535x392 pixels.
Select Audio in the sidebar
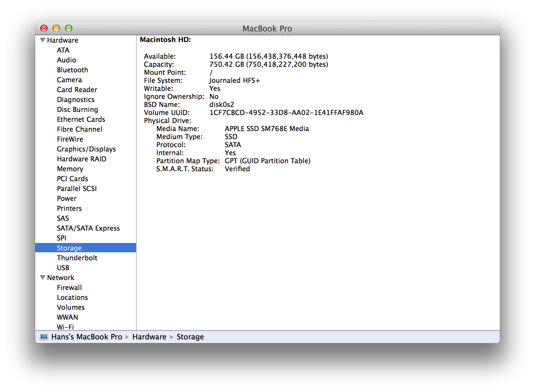[x=66, y=60]
